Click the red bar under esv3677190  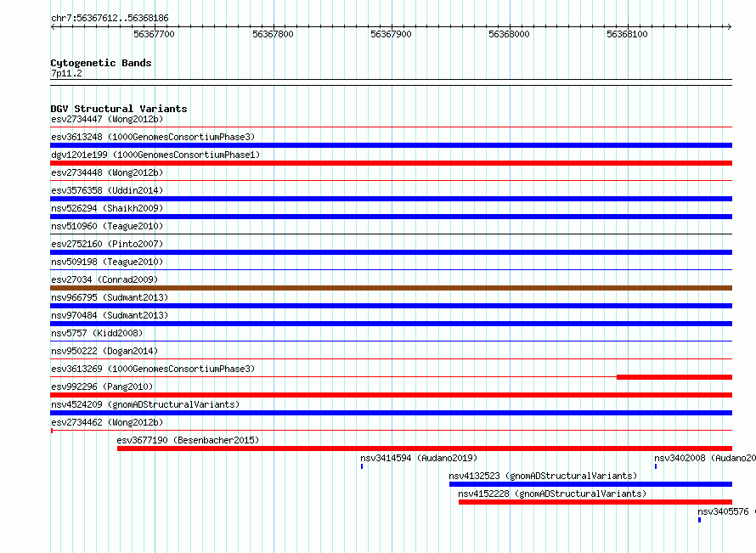pos(425,449)
